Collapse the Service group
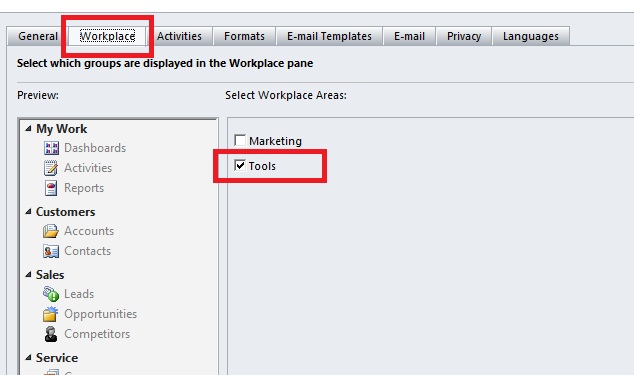634x375 pixels. coord(28,358)
